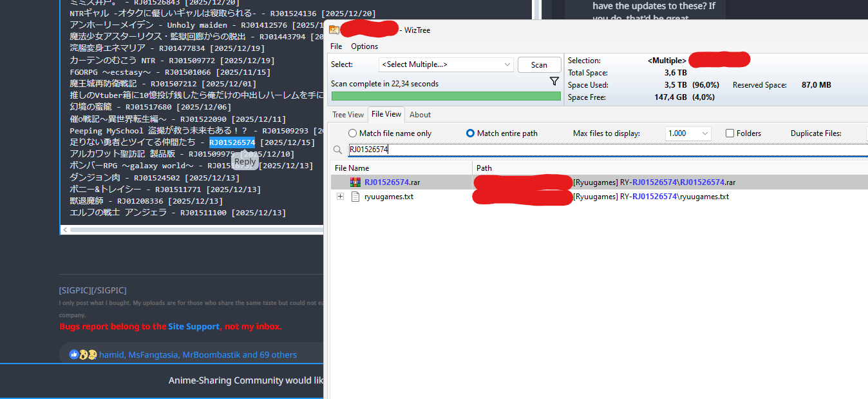
Task: Switch to the File View tab
Action: 386,114
